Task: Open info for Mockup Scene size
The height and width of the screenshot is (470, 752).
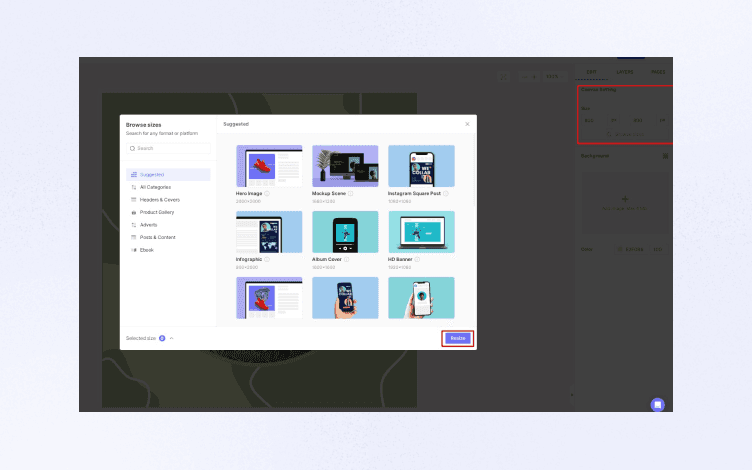Action: 351,194
